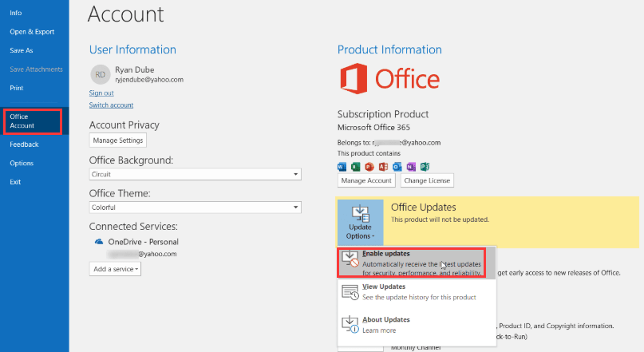Image resolution: width=644 pixels, height=352 pixels.
Task: Open the Office Background dropdown
Action: click(195, 174)
